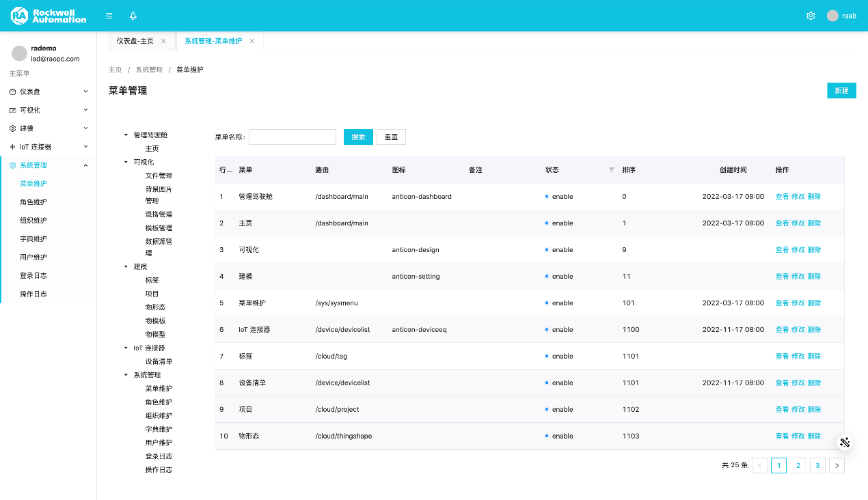The height and width of the screenshot is (500, 868).
Task: Click the floating magic wand icon
Action: tap(845, 442)
